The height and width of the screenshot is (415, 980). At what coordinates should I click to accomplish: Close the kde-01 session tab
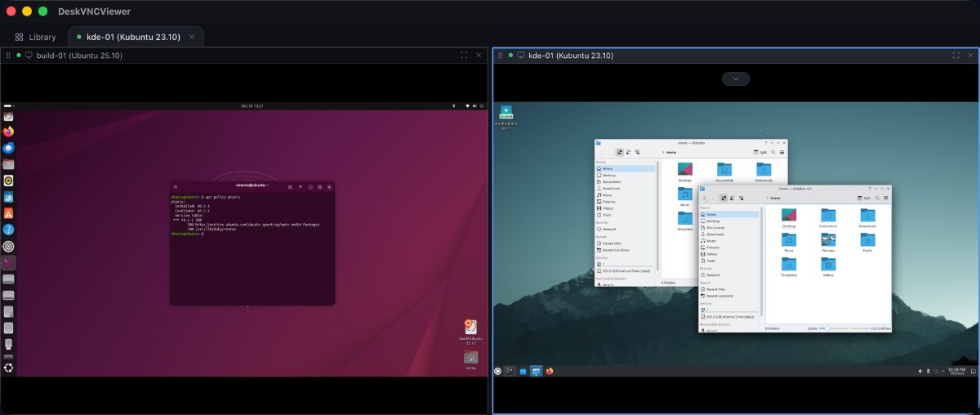pos(192,37)
